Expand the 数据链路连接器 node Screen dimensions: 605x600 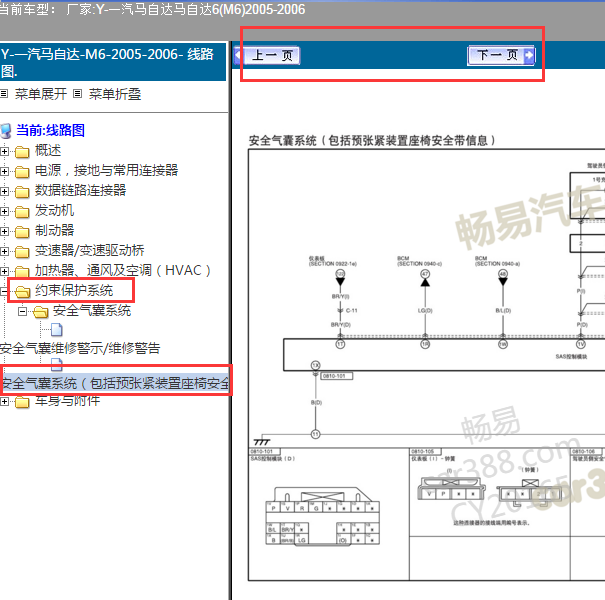coord(4,192)
